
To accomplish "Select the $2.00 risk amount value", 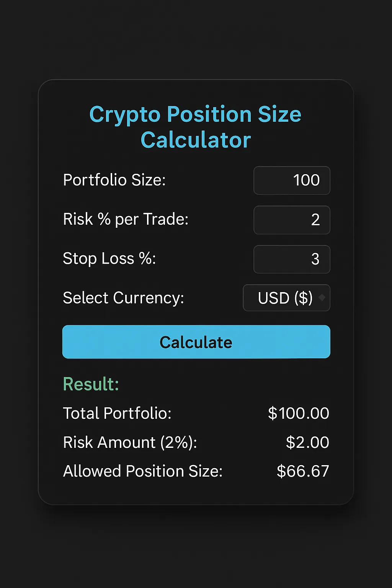I will 307,443.
